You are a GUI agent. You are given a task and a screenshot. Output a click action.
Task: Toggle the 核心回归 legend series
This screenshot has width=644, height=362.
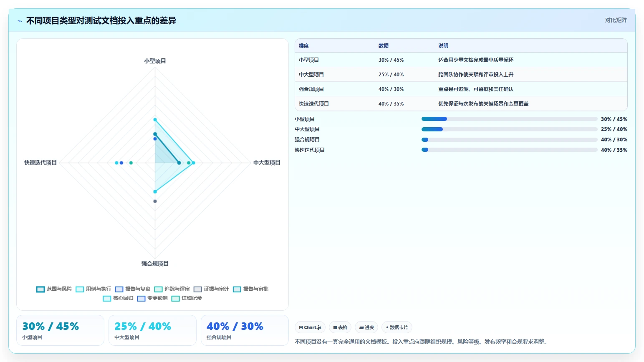click(118, 298)
